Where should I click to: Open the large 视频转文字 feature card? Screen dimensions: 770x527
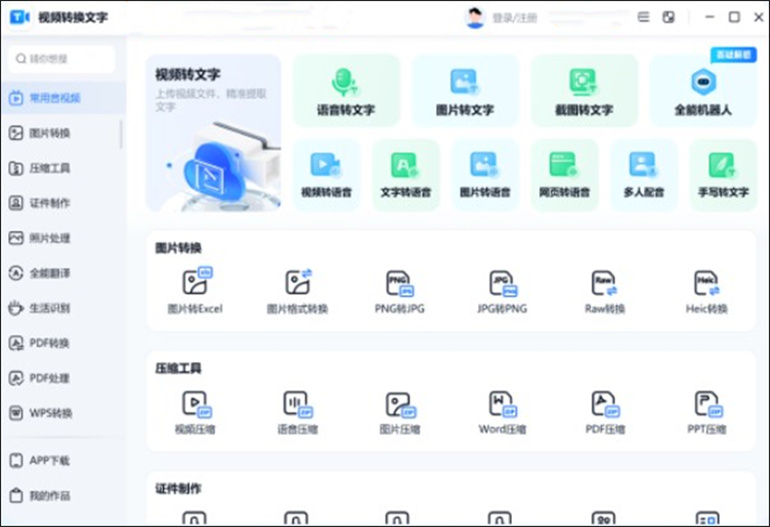point(214,133)
